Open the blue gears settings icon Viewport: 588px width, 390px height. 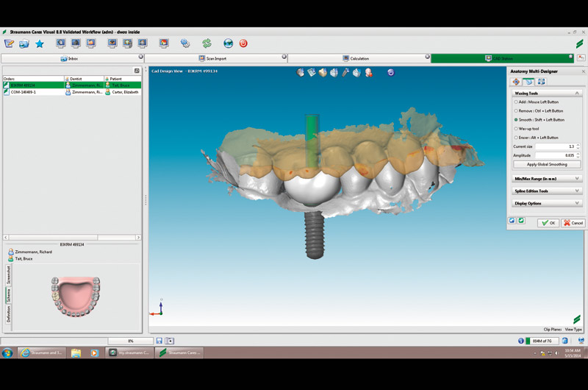coord(185,43)
